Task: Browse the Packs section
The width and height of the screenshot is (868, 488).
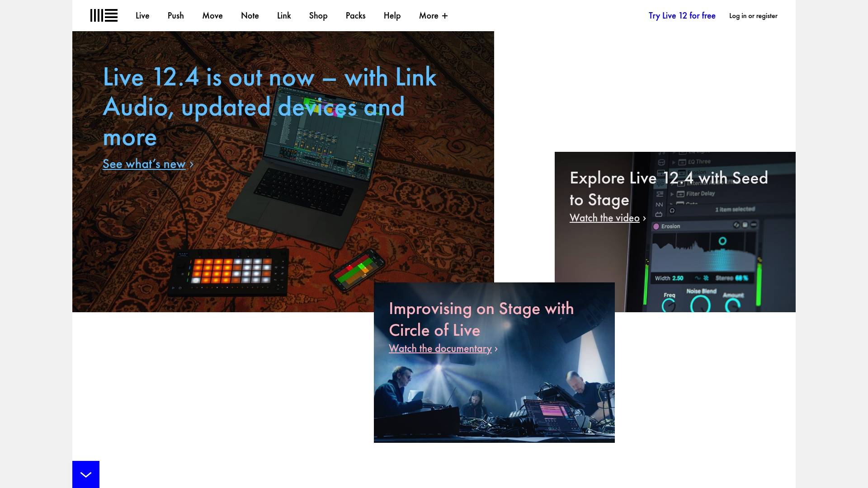Action: tap(356, 15)
